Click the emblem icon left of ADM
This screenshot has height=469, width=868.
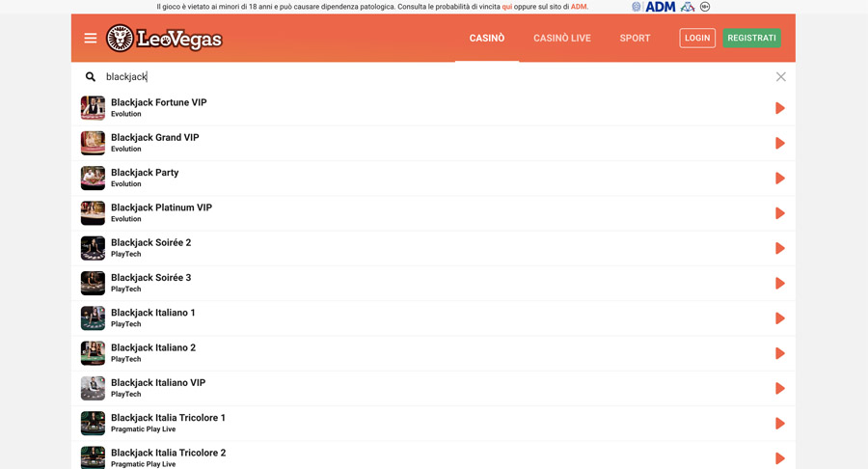[637, 7]
